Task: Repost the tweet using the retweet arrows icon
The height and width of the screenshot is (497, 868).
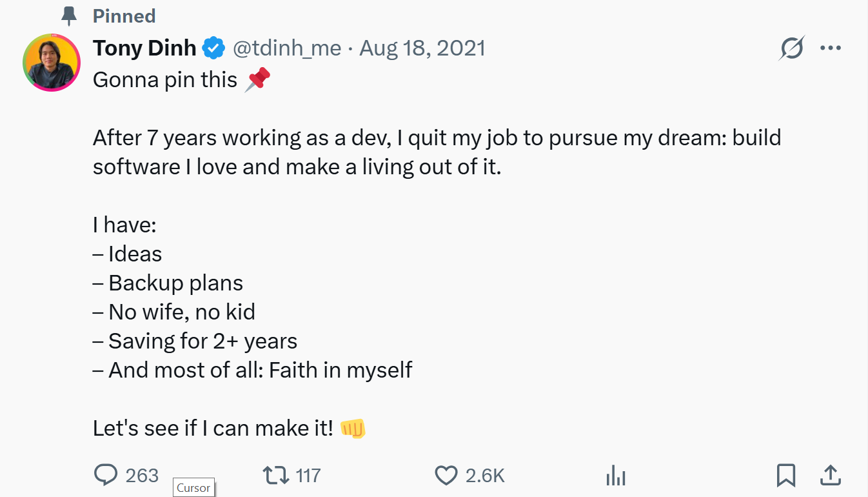Action: (x=275, y=476)
